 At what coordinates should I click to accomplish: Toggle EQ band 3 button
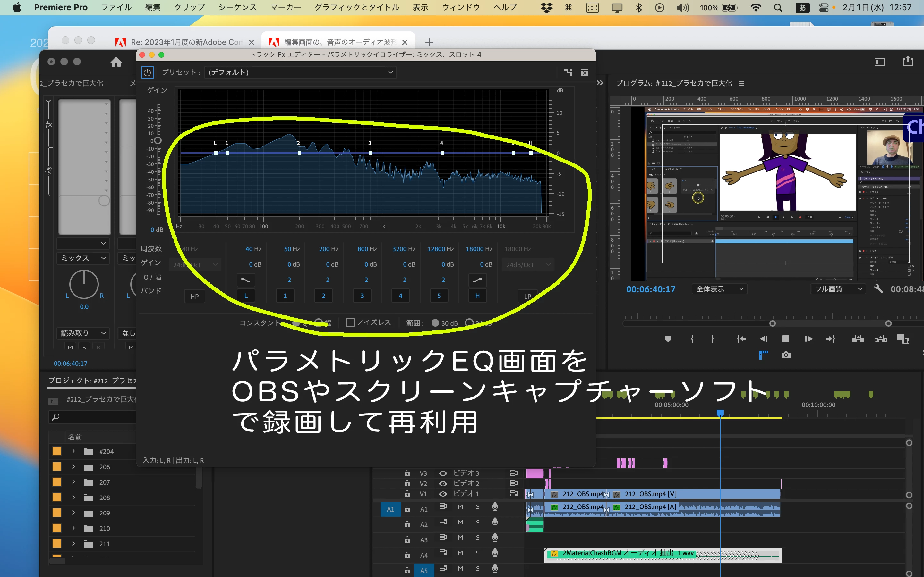click(x=362, y=296)
